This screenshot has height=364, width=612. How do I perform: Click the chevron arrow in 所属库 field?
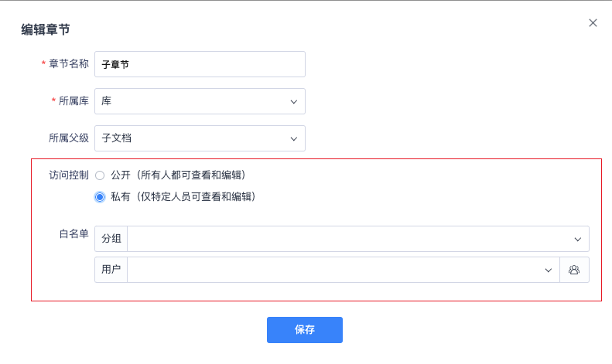tap(294, 101)
